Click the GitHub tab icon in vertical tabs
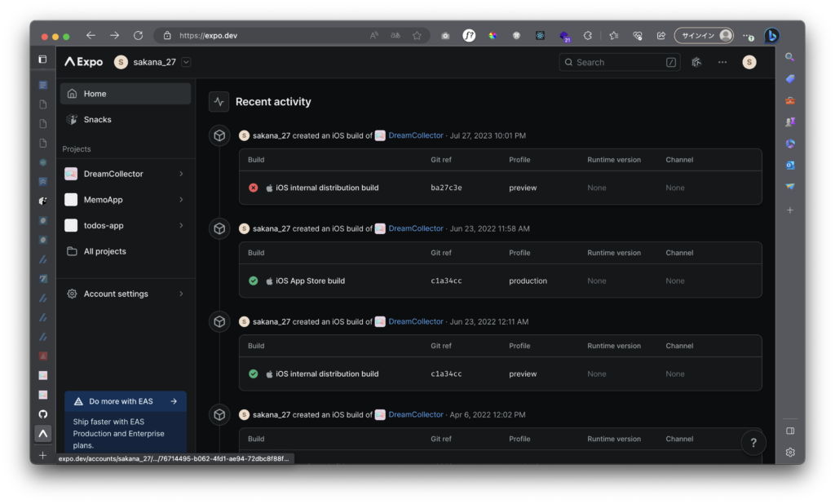 coord(43,414)
